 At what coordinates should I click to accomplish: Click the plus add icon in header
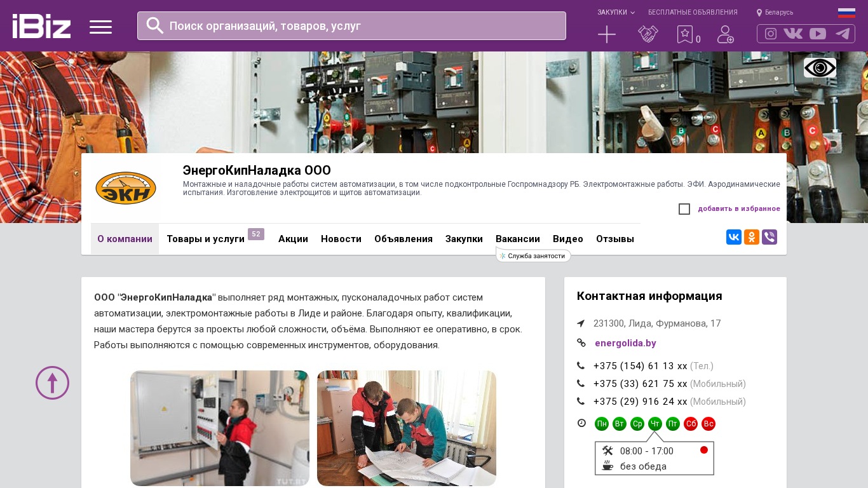(x=607, y=34)
